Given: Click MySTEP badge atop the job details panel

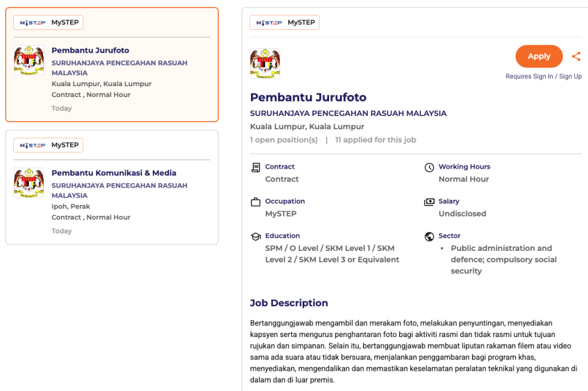Looking at the screenshot, I should (284, 22).
